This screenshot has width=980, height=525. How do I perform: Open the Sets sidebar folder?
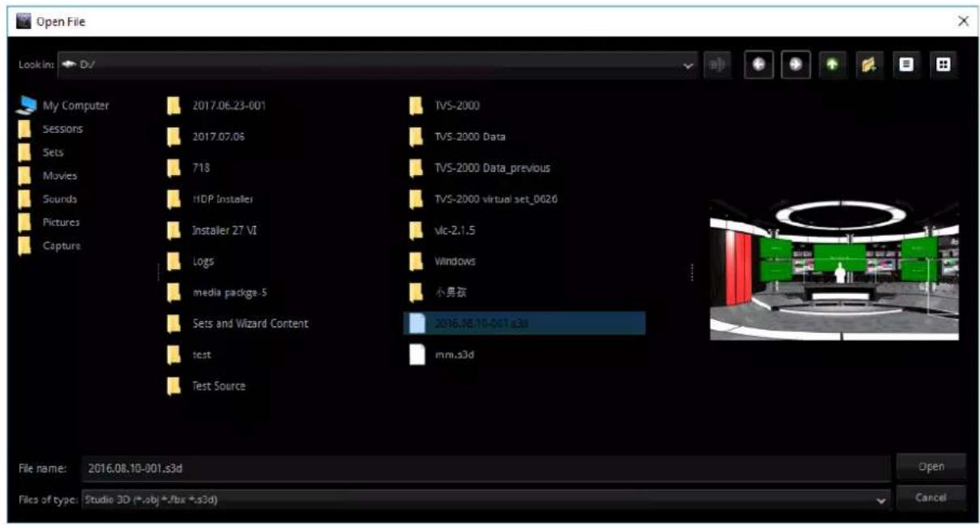(x=41, y=152)
